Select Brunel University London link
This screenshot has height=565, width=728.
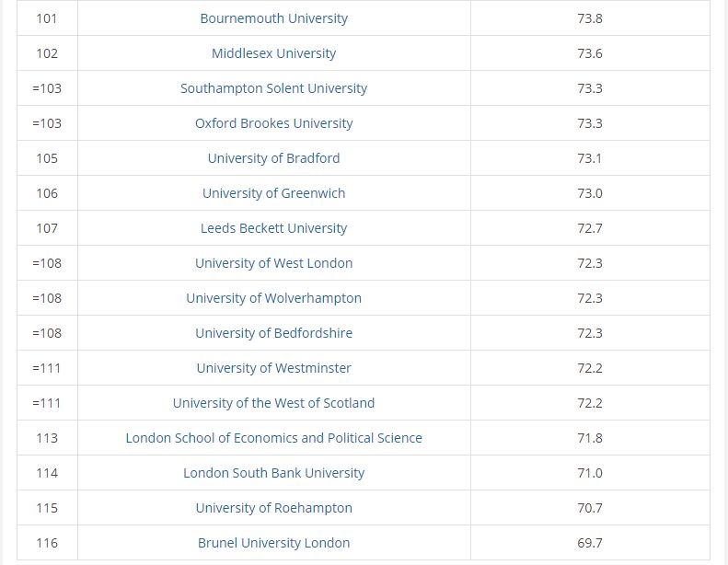[x=273, y=543]
